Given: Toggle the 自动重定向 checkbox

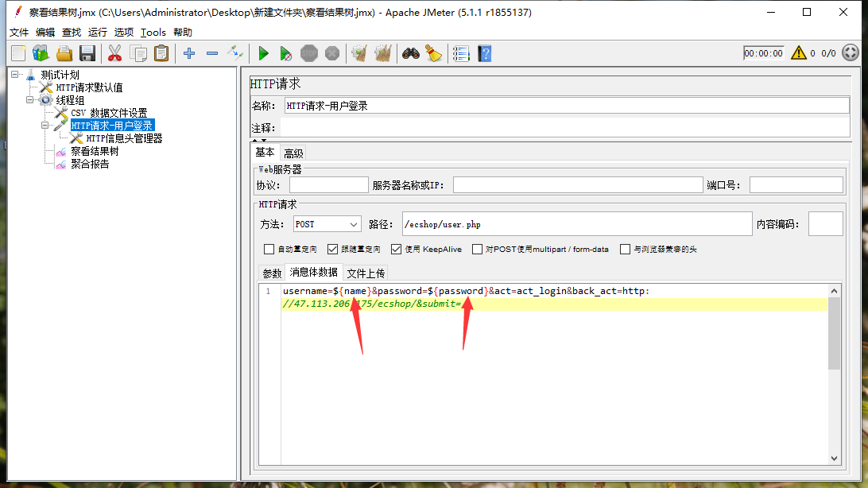Looking at the screenshot, I should pos(269,250).
